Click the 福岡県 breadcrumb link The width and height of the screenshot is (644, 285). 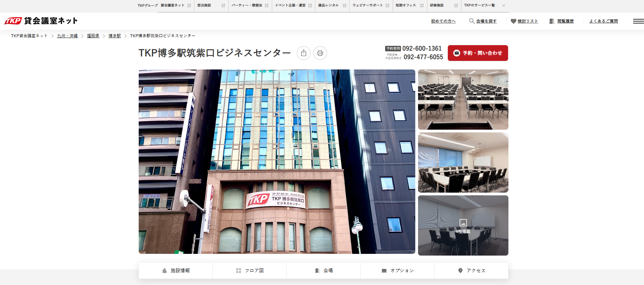(93, 36)
